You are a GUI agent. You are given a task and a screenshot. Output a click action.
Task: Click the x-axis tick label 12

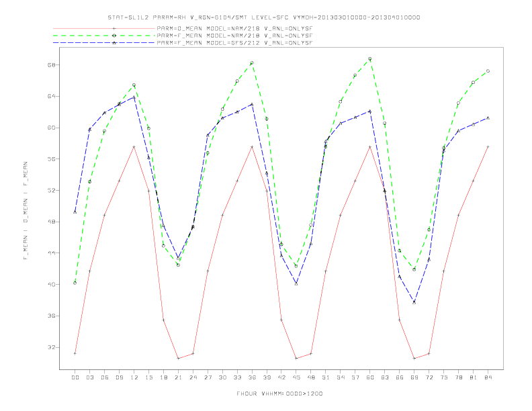134,377
